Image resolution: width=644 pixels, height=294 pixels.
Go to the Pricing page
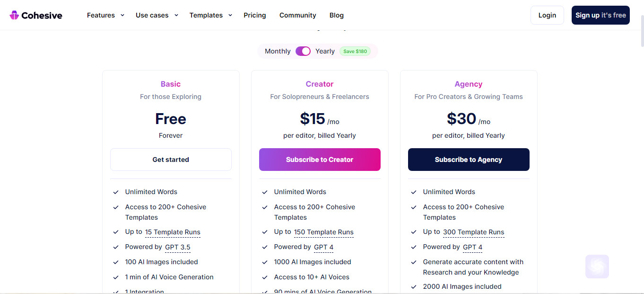[x=255, y=15]
